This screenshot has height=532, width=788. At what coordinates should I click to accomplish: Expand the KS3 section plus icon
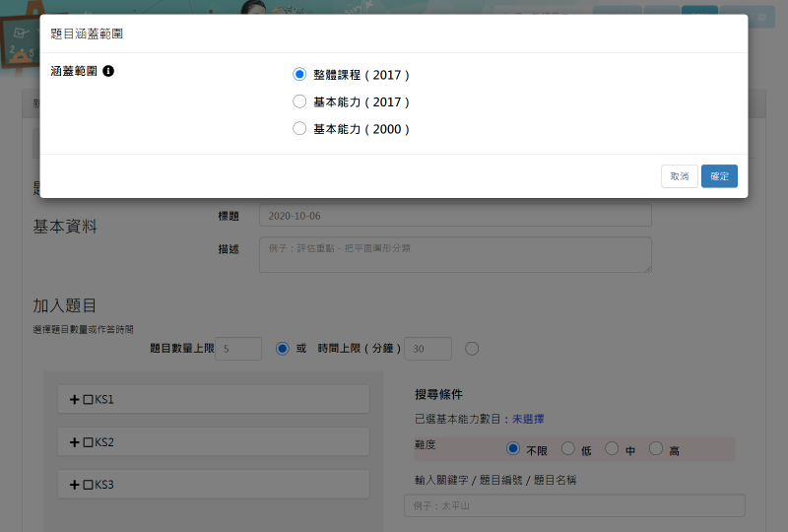(x=74, y=485)
